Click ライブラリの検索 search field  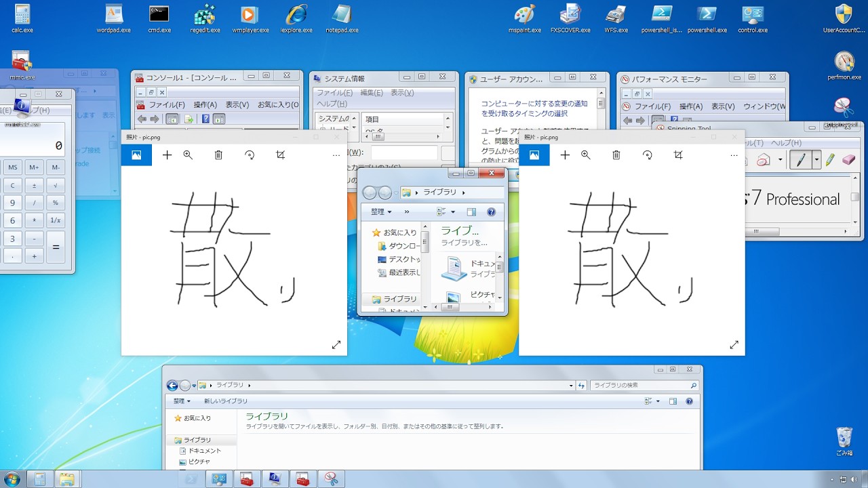(644, 386)
